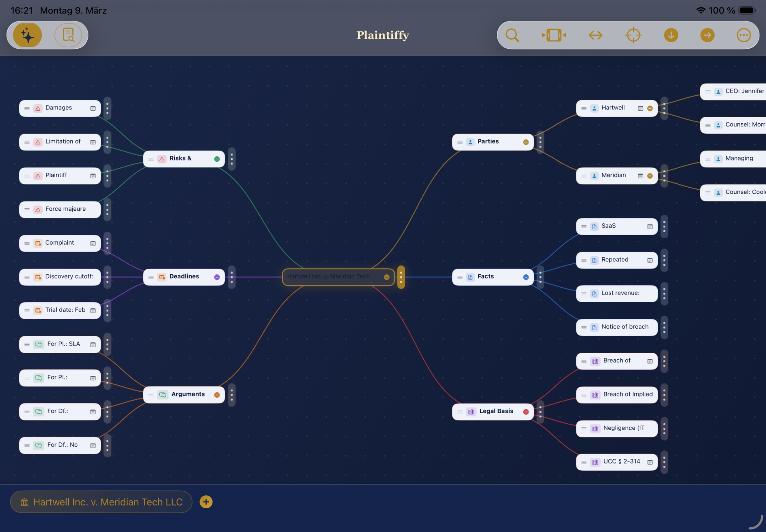Collapse the Legal Basis branch
The width and height of the screenshot is (766, 532).
coord(526,411)
